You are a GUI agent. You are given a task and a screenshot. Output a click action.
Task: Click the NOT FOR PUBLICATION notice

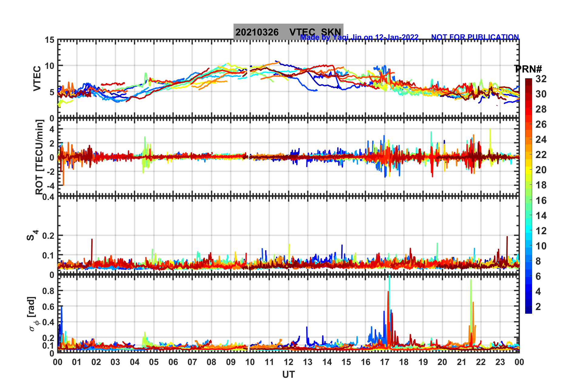pyautogui.click(x=475, y=37)
